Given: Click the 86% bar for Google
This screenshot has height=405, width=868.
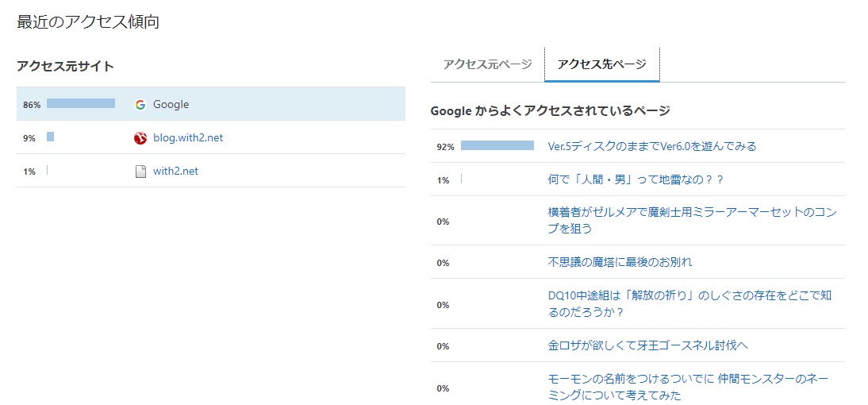Looking at the screenshot, I should (x=81, y=103).
